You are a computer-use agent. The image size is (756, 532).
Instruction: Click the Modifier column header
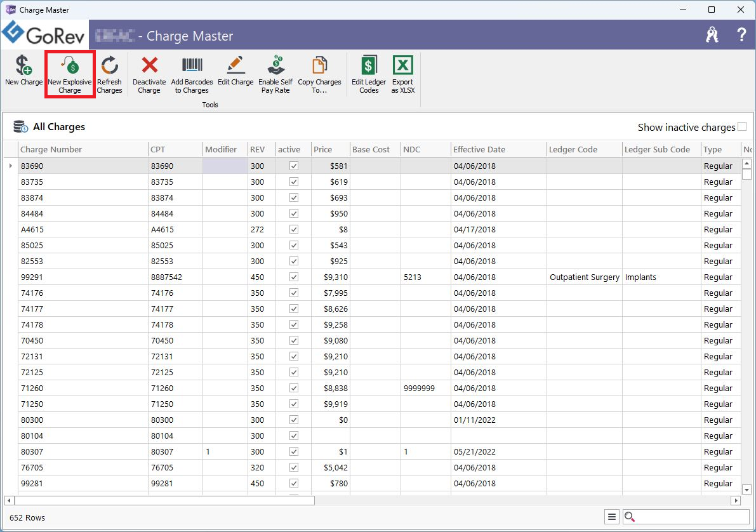point(225,150)
